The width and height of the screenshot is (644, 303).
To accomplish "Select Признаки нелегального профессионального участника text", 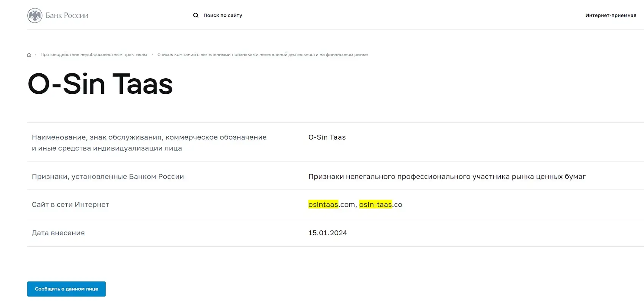I will click(x=447, y=177).
